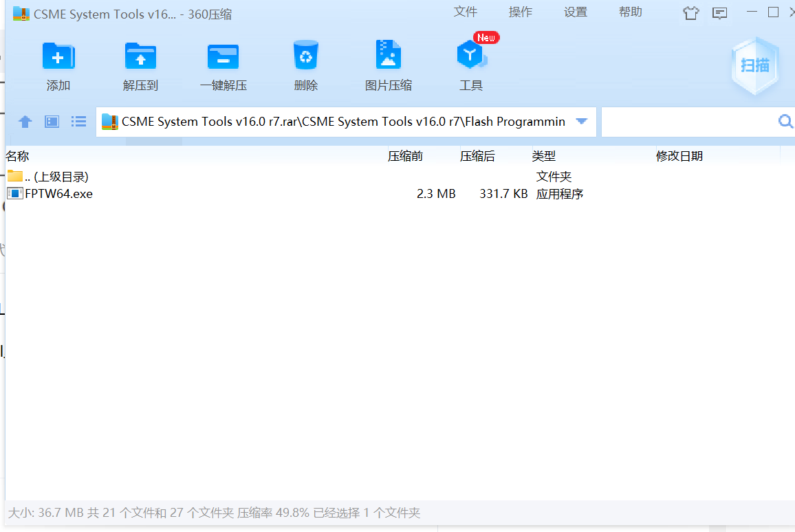
Task: Click the 2.3 MB size cell
Action: [436, 194]
